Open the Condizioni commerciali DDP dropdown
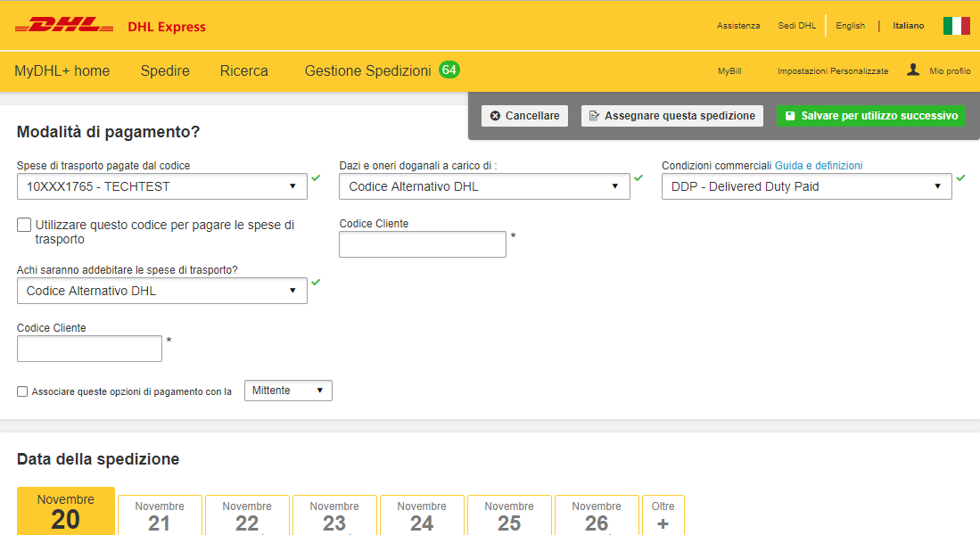Image resolution: width=980 pixels, height=535 pixels. click(806, 186)
